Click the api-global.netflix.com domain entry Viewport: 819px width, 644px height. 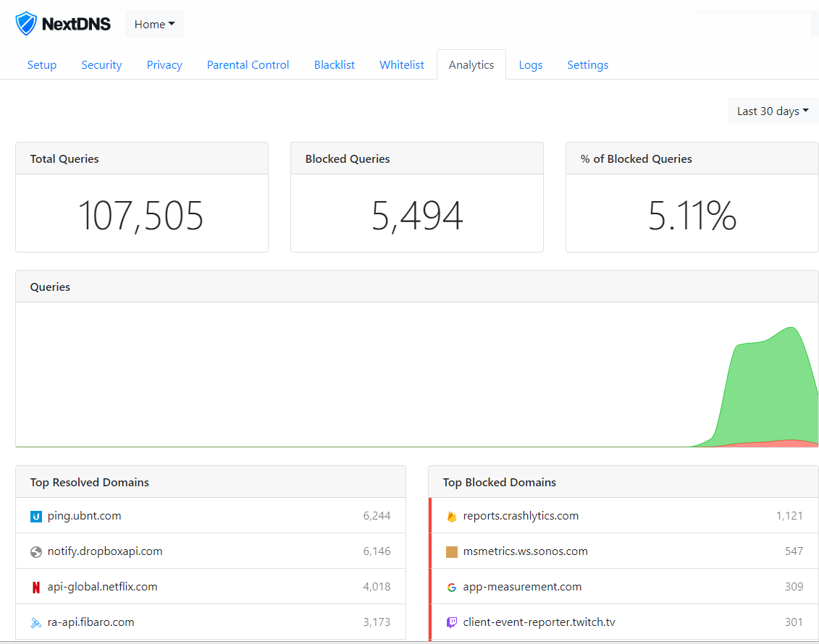(102, 587)
